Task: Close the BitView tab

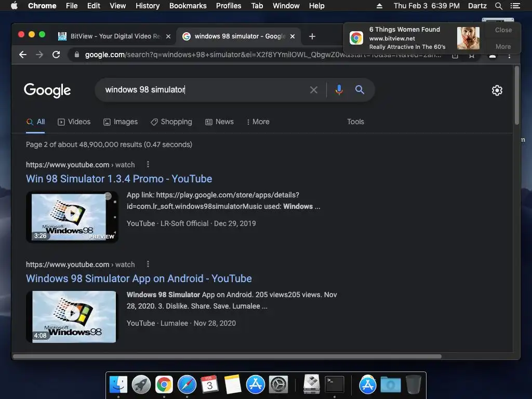Action: tap(168, 36)
